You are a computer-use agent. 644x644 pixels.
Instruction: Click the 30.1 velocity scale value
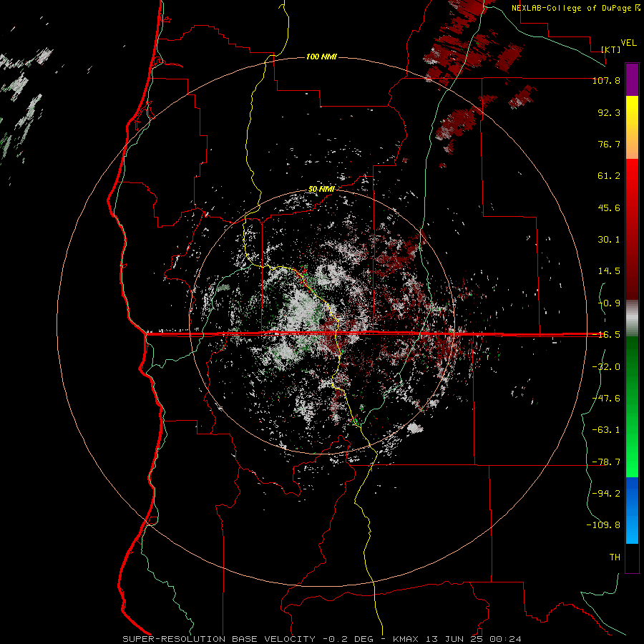coord(609,240)
